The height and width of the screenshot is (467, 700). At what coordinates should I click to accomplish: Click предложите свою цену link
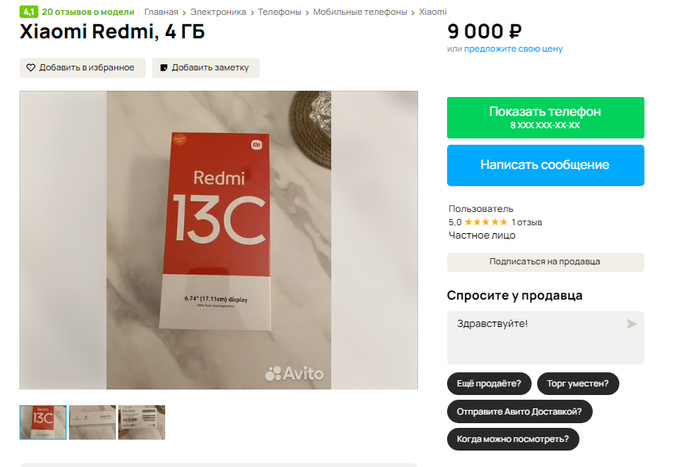(x=513, y=48)
